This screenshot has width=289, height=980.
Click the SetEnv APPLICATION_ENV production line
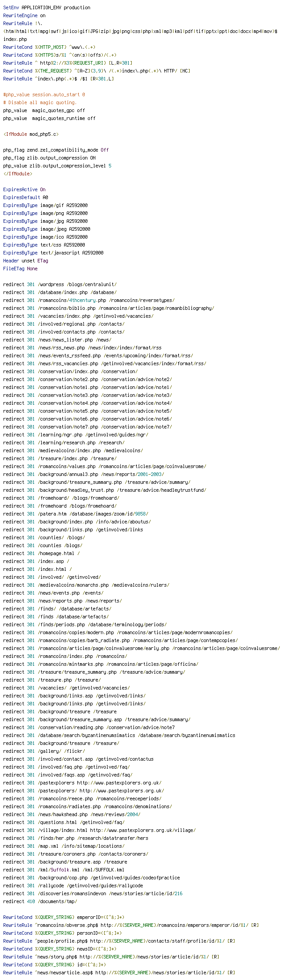click(x=47, y=7)
